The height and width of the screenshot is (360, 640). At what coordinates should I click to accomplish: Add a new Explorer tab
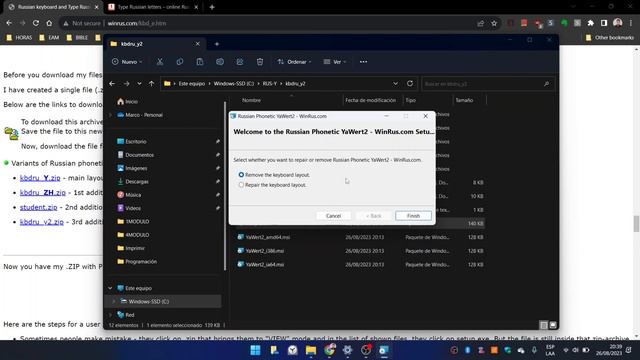[217, 44]
